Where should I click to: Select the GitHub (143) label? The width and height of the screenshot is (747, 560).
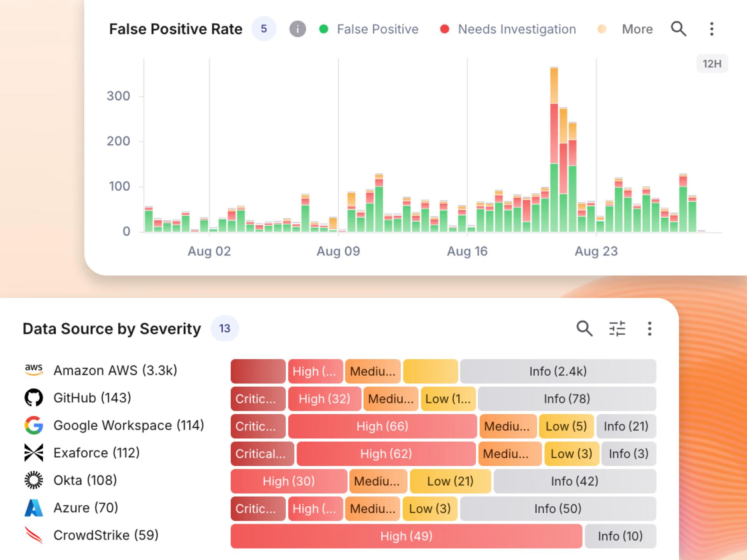92,398
